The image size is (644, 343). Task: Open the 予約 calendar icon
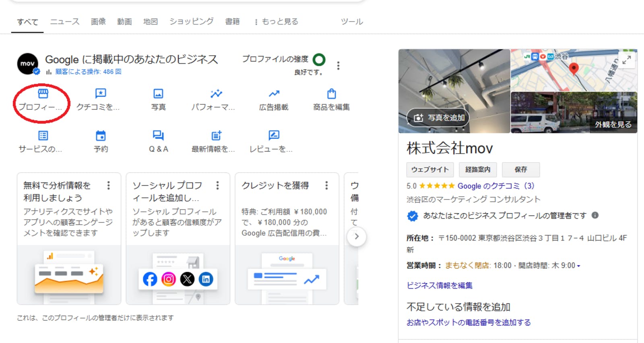pos(101,135)
